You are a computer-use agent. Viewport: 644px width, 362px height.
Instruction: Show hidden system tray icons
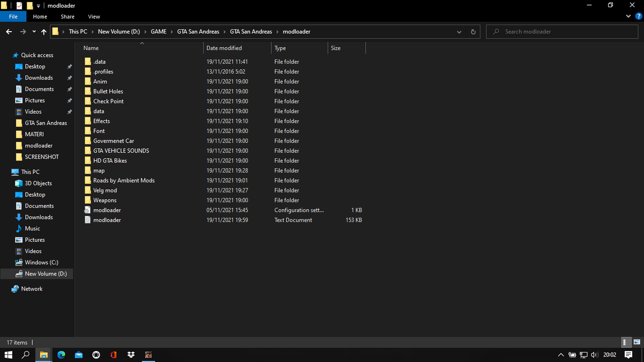click(x=561, y=355)
